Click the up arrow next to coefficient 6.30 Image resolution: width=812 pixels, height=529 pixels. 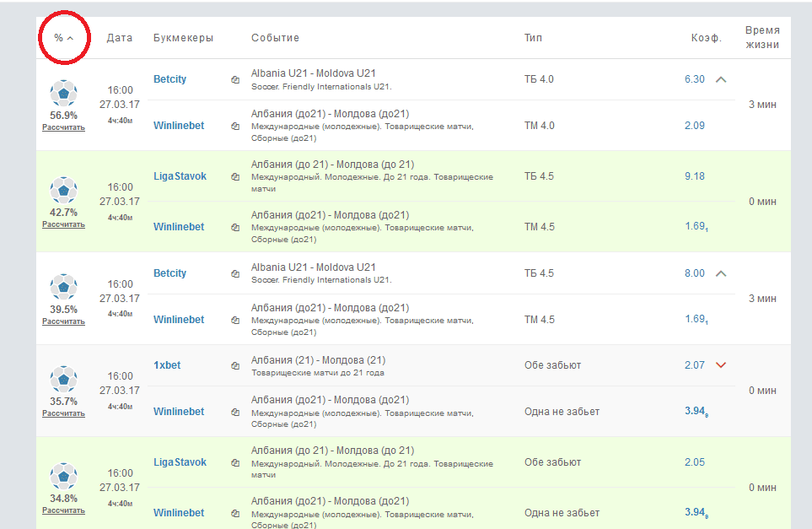coord(720,79)
